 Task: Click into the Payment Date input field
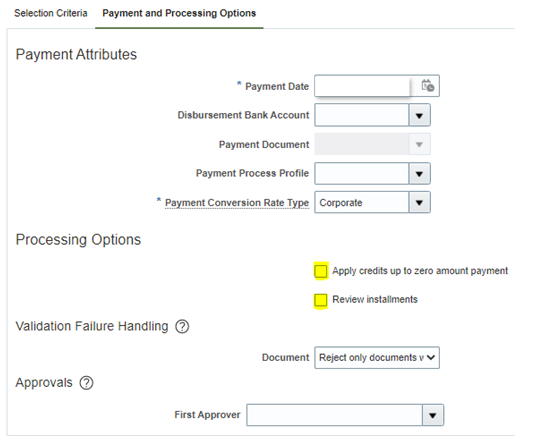point(362,86)
